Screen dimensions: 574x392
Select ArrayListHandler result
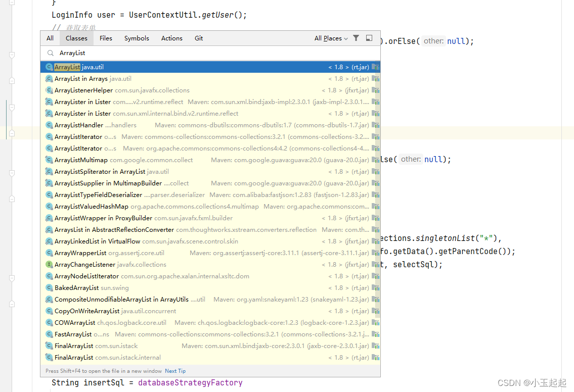pyautogui.click(x=210, y=125)
